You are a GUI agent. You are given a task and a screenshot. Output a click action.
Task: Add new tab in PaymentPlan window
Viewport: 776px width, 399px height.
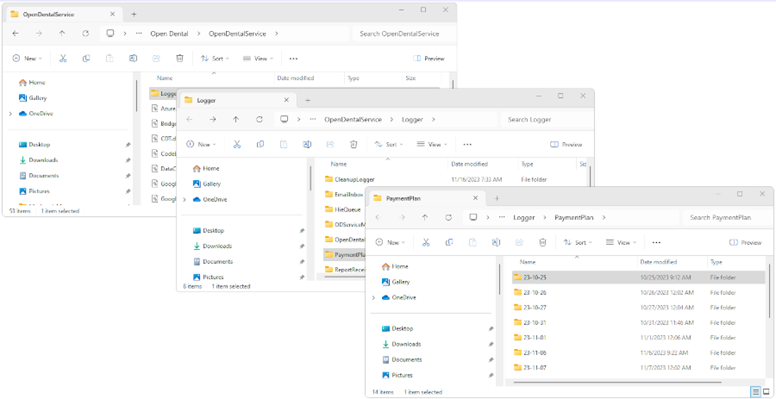pyautogui.click(x=497, y=198)
